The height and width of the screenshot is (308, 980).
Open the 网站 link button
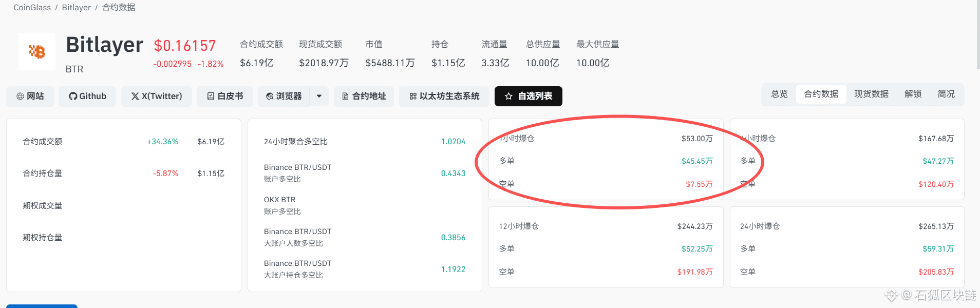[x=30, y=97]
